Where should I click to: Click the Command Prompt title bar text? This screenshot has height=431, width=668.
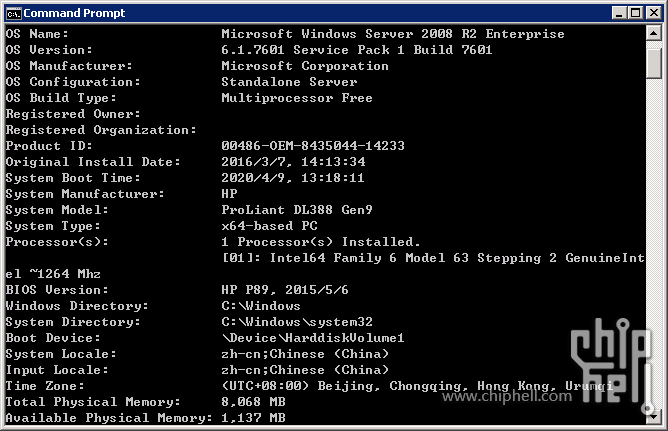pos(74,13)
